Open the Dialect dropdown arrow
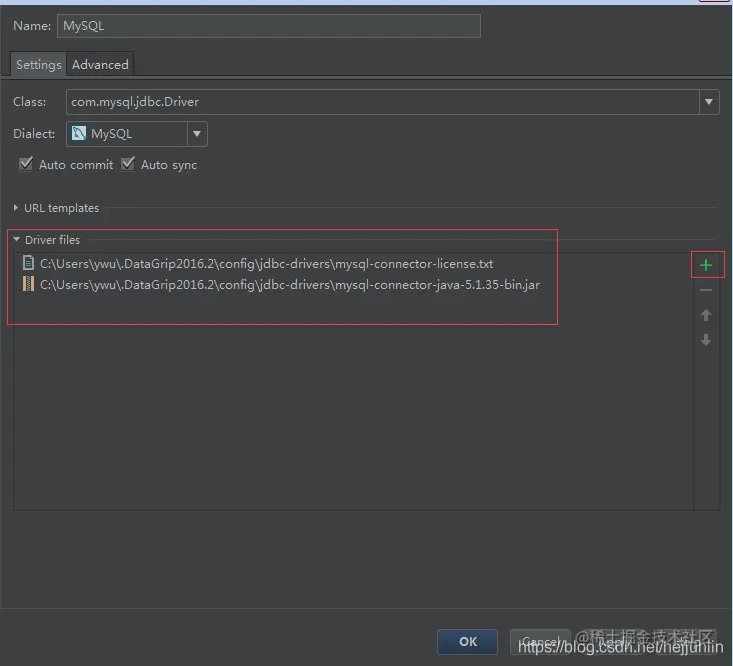 pos(197,134)
